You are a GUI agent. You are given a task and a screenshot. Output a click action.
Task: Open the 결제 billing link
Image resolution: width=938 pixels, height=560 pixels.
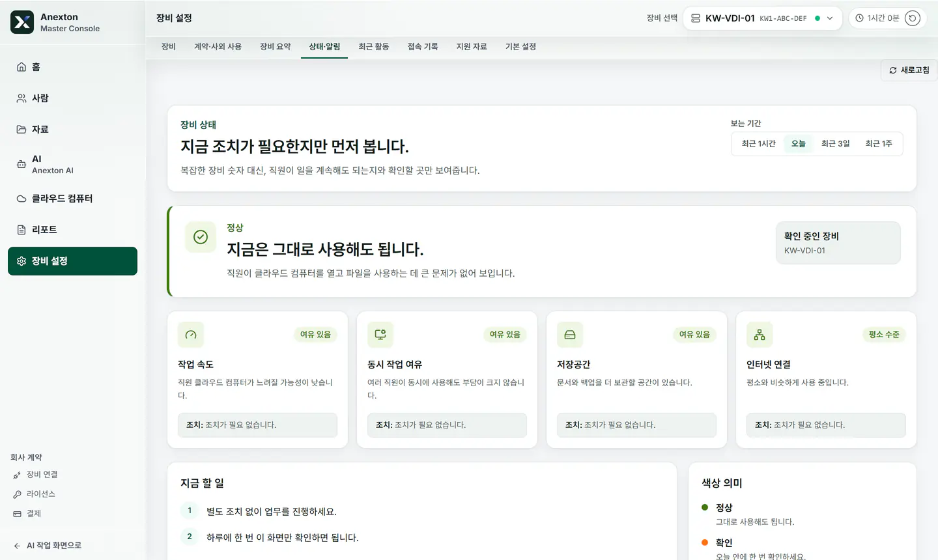pyautogui.click(x=27, y=514)
